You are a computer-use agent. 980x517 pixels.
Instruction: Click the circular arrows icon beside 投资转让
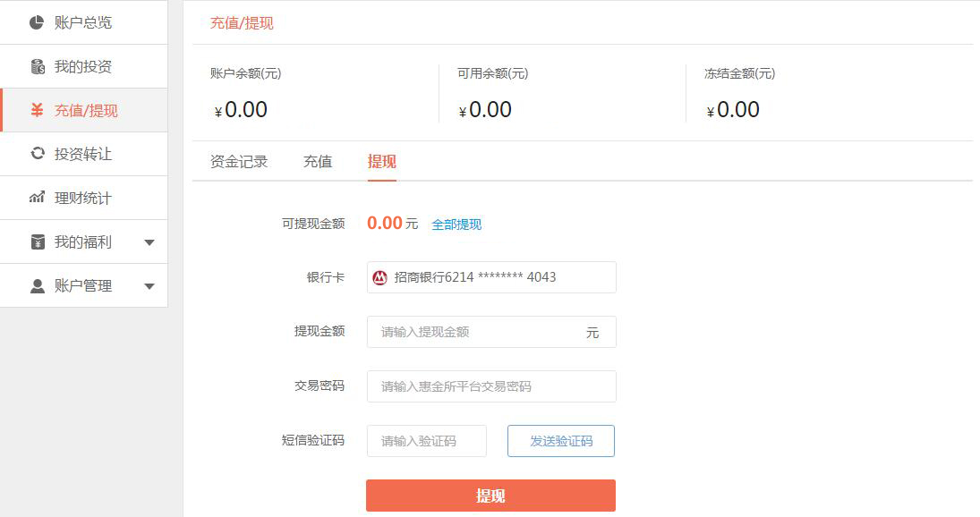click(38, 154)
